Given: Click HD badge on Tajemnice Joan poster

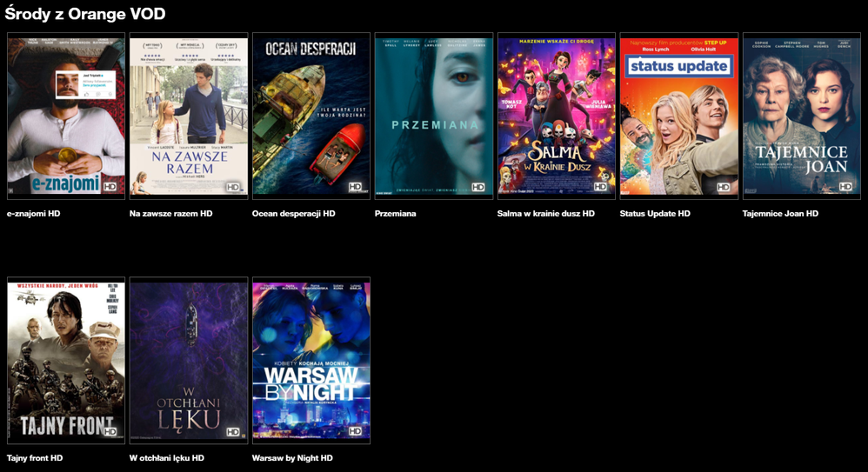Looking at the screenshot, I should [x=846, y=187].
